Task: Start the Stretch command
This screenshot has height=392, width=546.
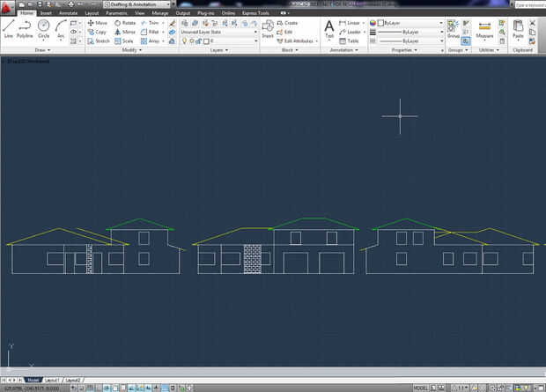Action: coord(99,41)
